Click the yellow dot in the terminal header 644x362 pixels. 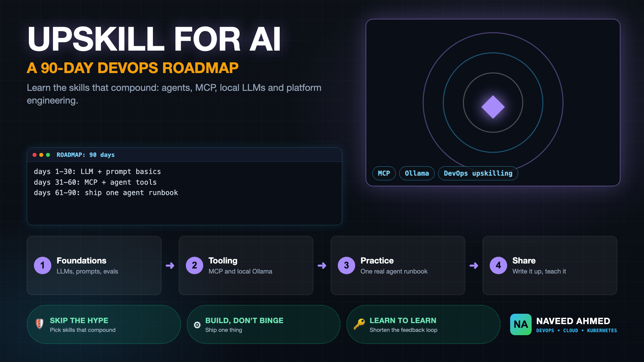click(x=41, y=155)
